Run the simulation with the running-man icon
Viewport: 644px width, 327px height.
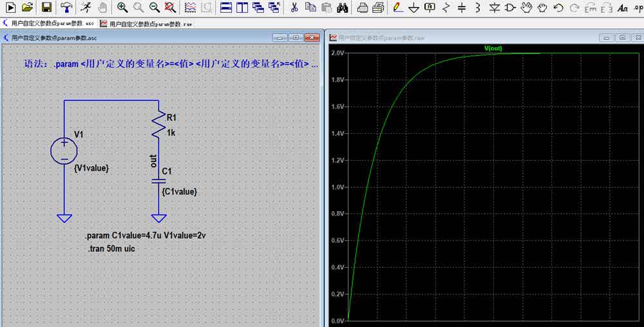click(x=86, y=7)
